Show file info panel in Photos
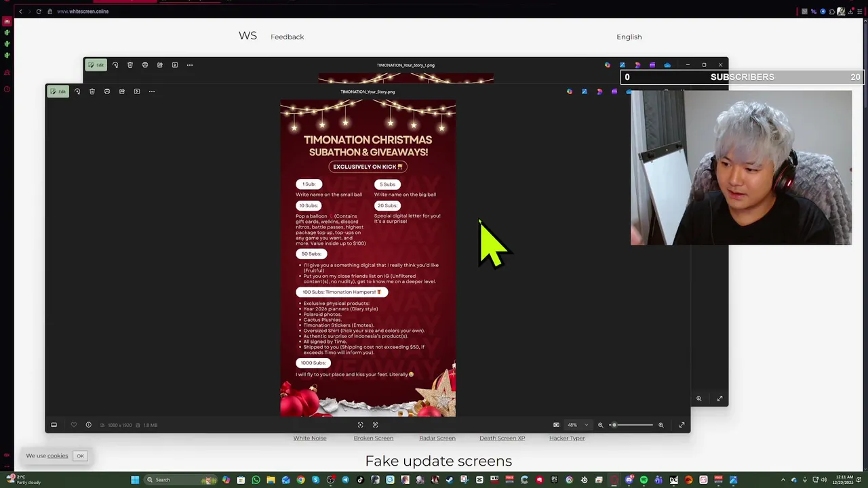The height and width of the screenshot is (488, 868). (x=88, y=425)
